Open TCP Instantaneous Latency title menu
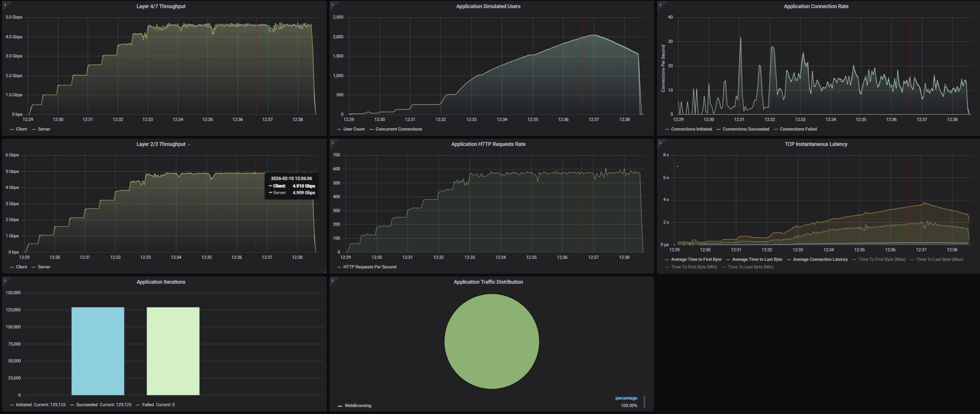Image resolution: width=980 pixels, height=414 pixels. tap(816, 144)
